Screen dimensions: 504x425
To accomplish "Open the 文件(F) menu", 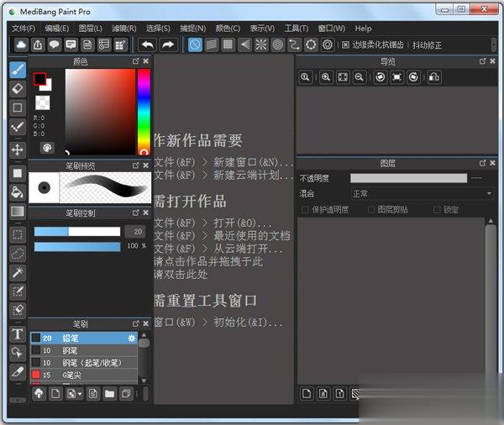I will pyautogui.click(x=24, y=28).
